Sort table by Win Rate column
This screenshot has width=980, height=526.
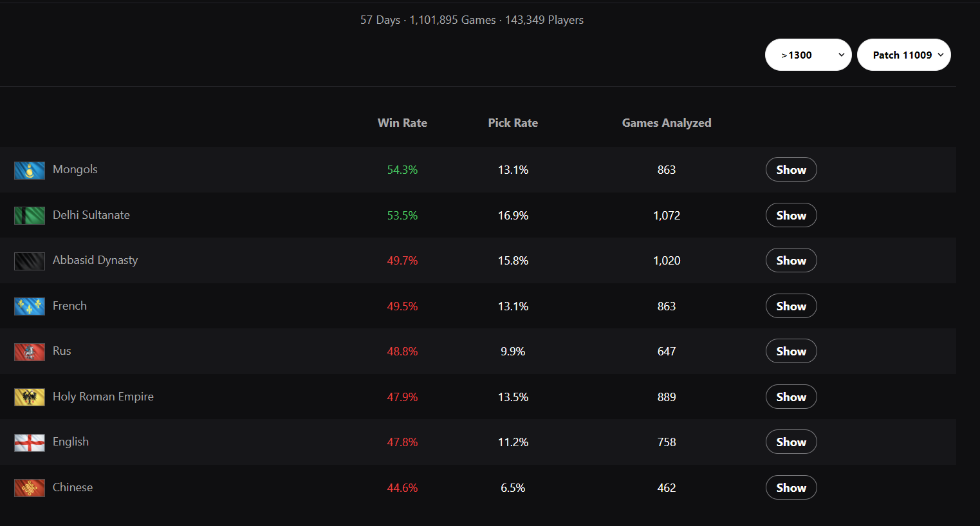pos(402,123)
